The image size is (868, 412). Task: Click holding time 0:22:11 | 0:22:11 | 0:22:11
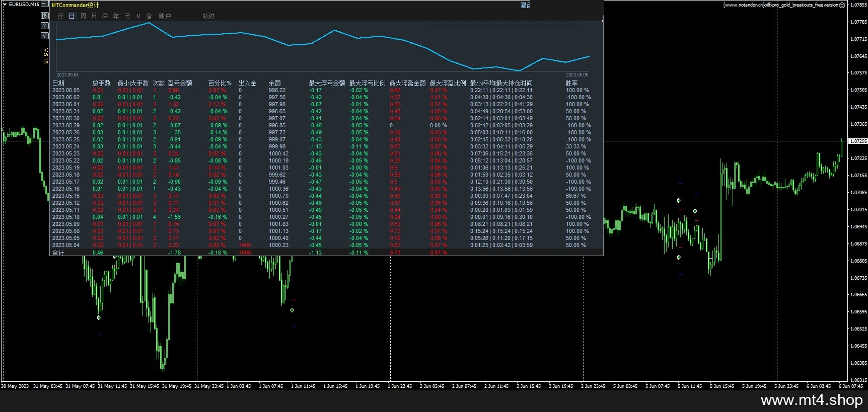pyautogui.click(x=501, y=91)
